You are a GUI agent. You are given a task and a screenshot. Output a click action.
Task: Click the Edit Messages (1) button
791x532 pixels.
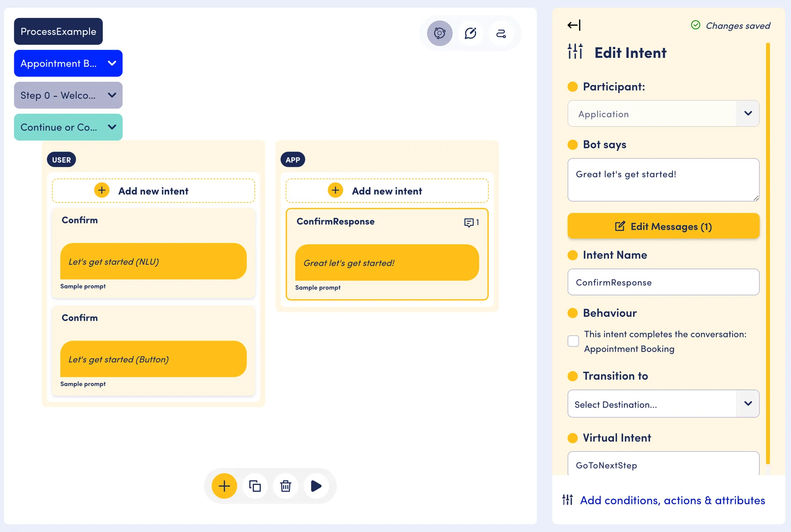pos(663,226)
